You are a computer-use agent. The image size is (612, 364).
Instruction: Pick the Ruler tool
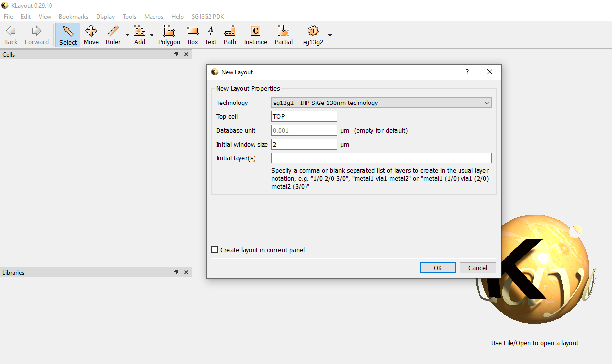pyautogui.click(x=113, y=35)
